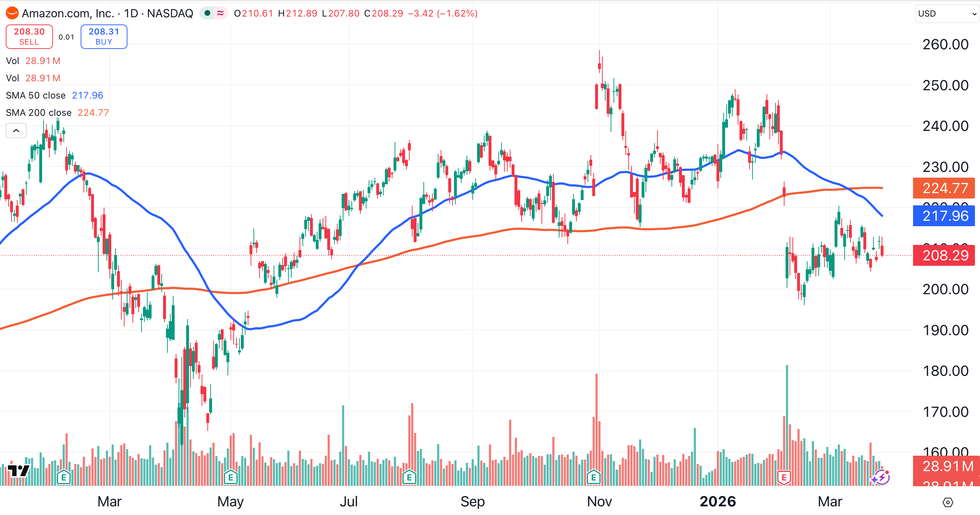Click the green market status dot

207,13
